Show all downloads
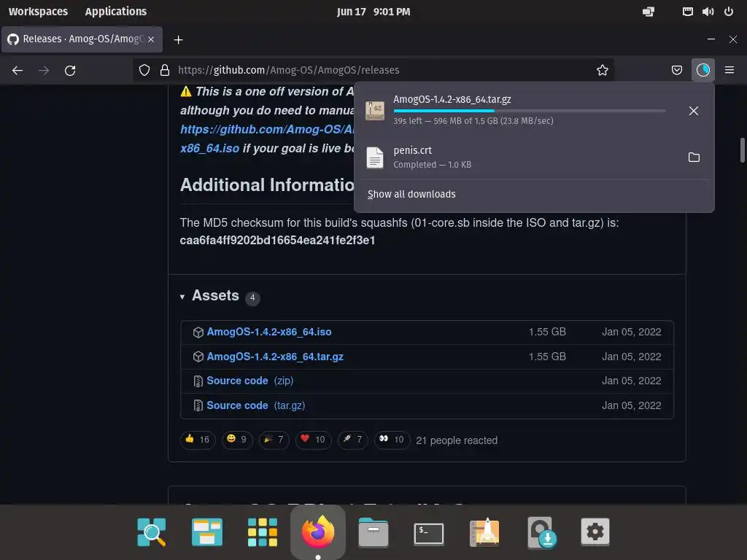 411,194
